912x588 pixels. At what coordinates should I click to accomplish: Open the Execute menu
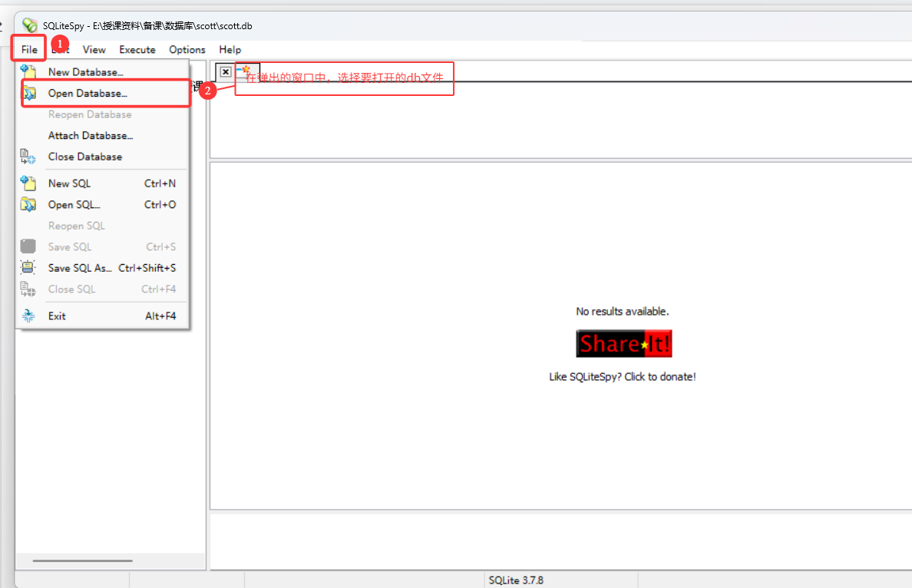coord(137,49)
